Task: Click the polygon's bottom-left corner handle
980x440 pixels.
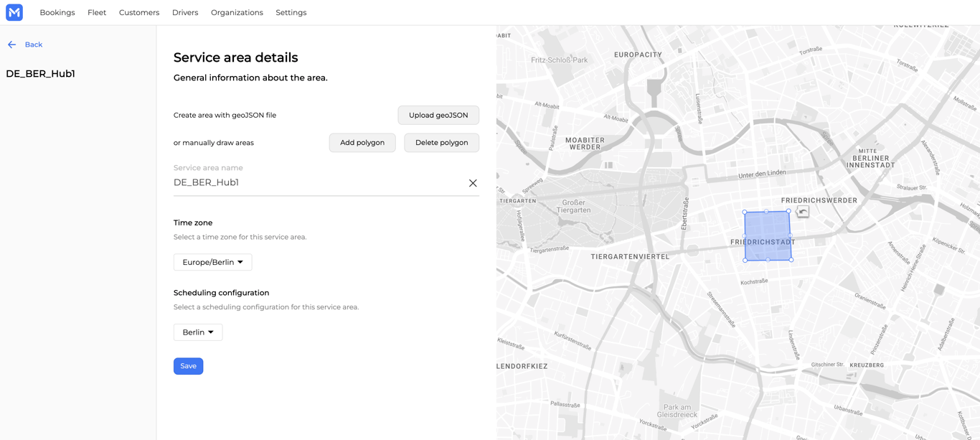Action: coord(745,261)
